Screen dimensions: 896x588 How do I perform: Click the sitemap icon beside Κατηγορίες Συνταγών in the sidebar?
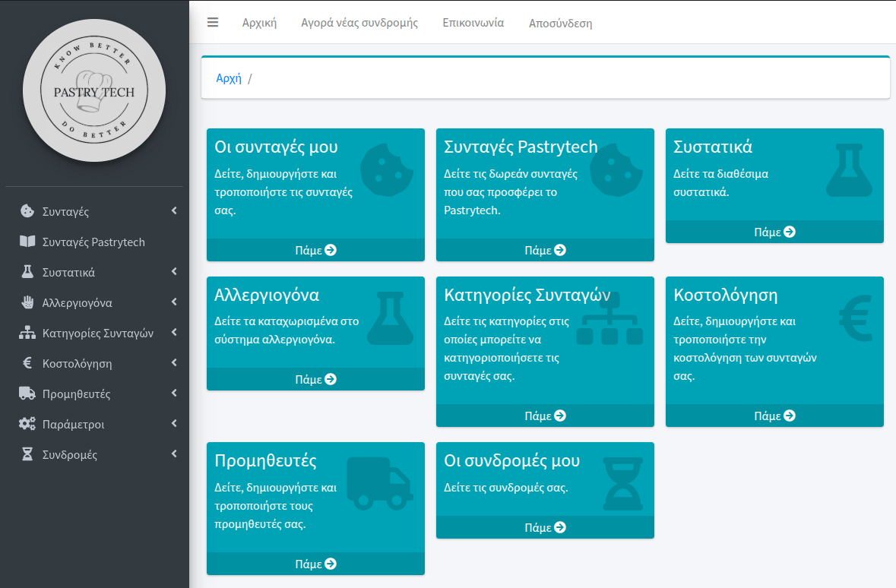click(27, 333)
